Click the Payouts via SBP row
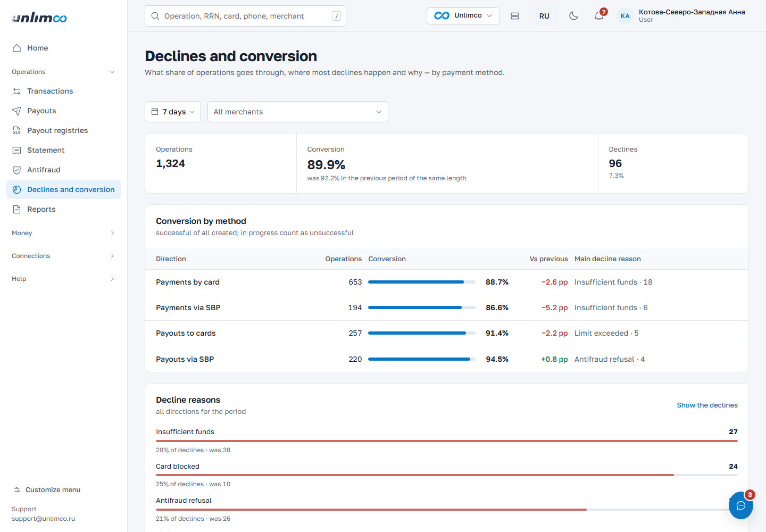The height and width of the screenshot is (532, 766). 447,359
